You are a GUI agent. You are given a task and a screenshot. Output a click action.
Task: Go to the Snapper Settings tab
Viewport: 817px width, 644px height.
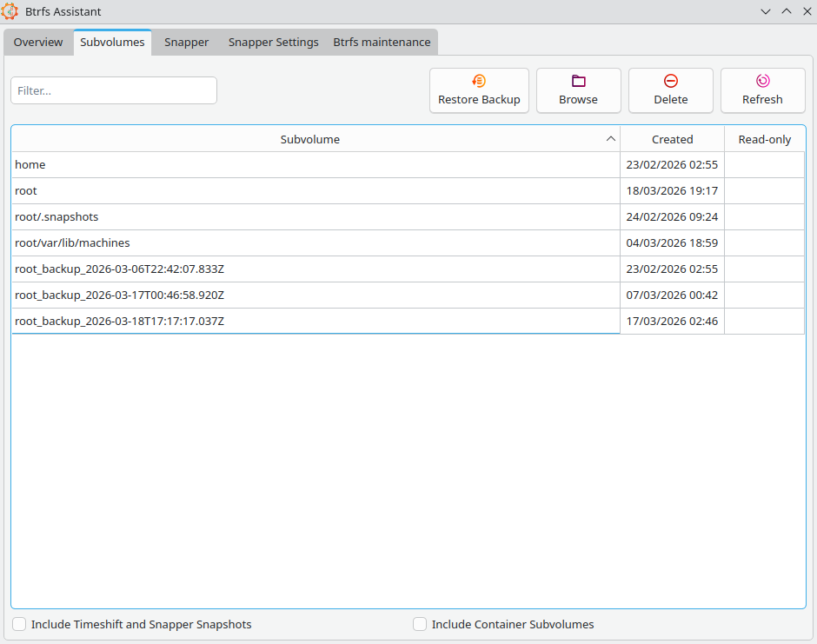[273, 43]
